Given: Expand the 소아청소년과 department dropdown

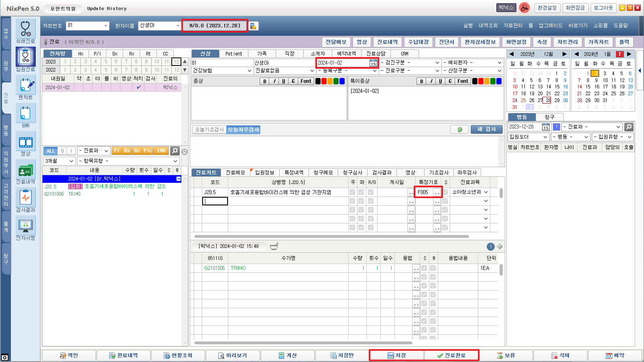Looking at the screenshot, I should point(486,192).
